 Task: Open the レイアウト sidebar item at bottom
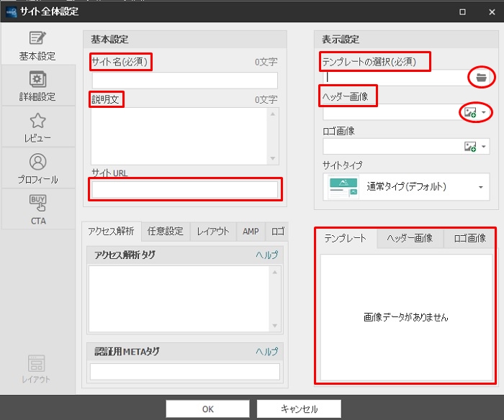(36, 369)
